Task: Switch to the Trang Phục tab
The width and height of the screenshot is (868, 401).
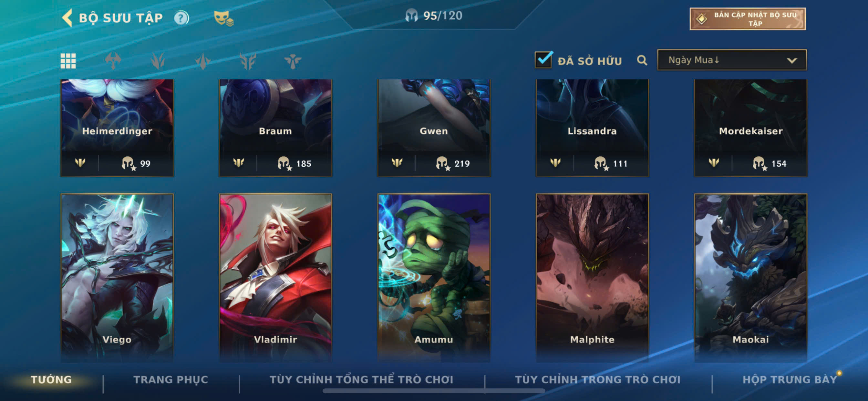Action: point(171,380)
